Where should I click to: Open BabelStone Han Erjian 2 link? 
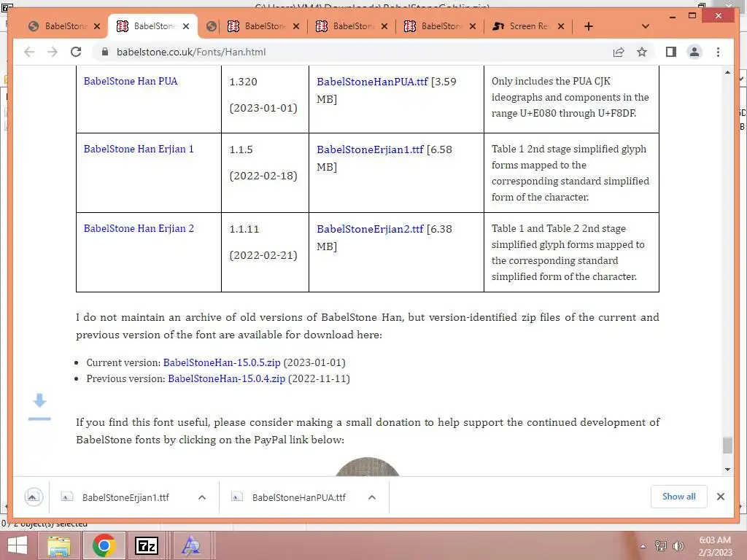click(x=139, y=228)
